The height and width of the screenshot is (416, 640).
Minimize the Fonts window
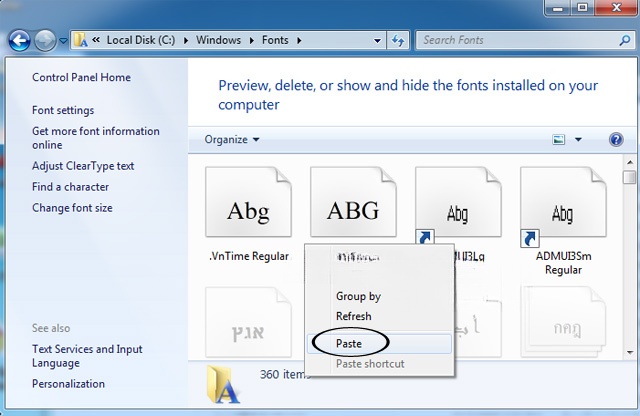coord(558,7)
